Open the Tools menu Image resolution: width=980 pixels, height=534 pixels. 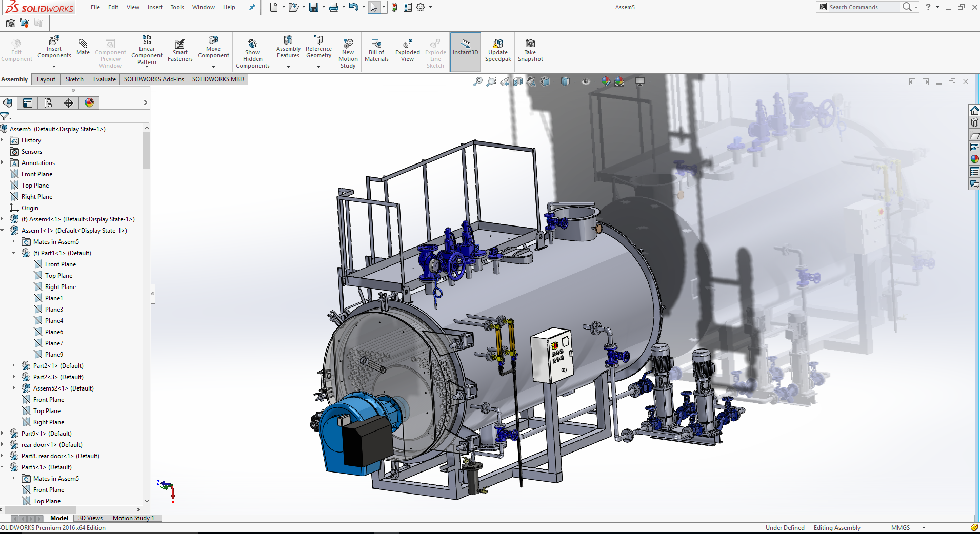[177, 7]
